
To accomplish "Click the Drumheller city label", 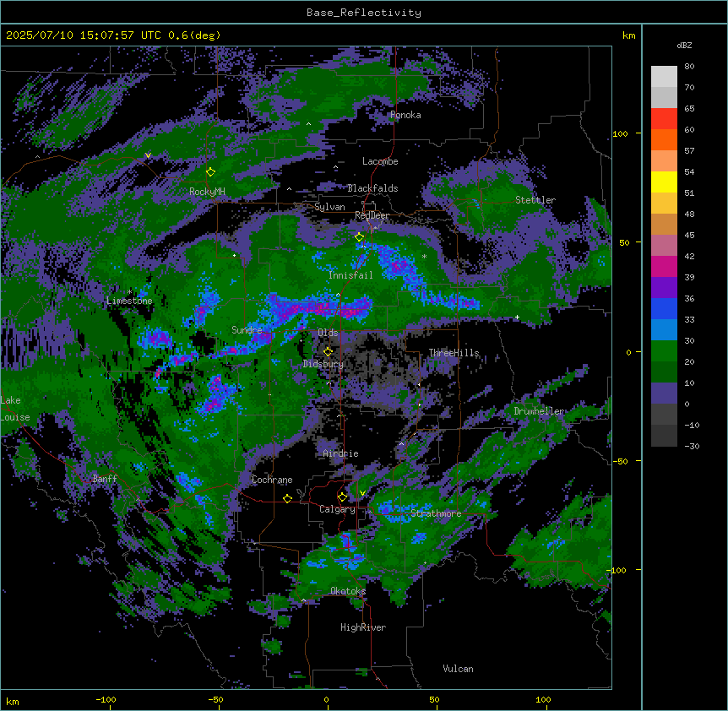I will coord(539,411).
